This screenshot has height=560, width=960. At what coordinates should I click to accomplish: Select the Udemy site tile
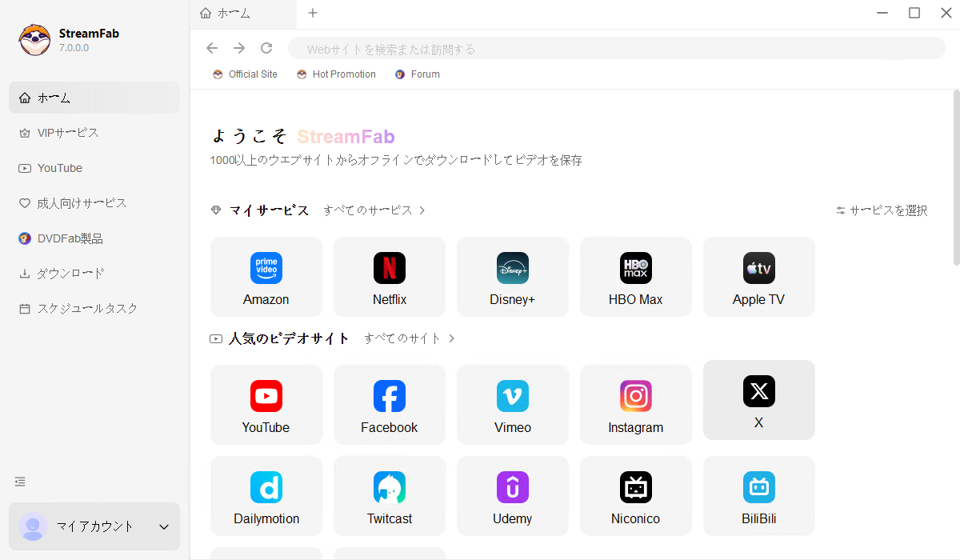click(x=513, y=496)
